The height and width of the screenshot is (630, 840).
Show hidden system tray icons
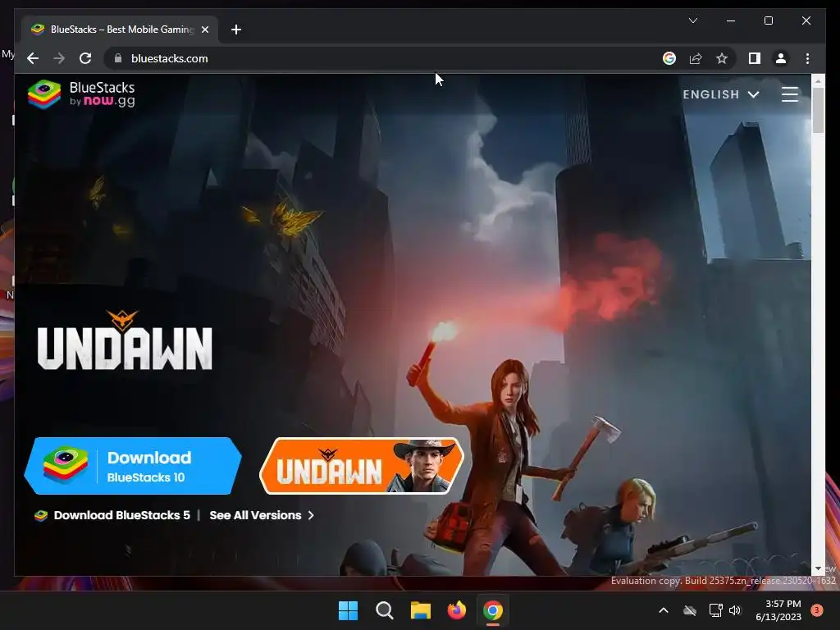click(663, 610)
